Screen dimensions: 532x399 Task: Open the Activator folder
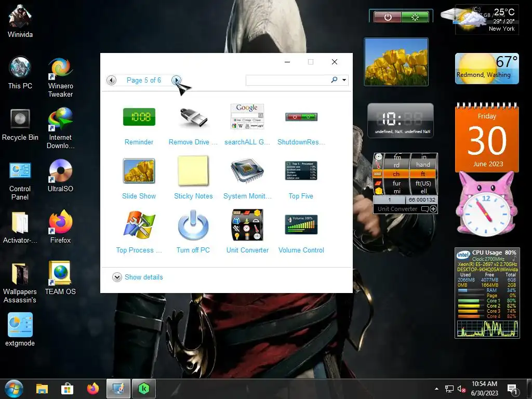click(x=20, y=228)
